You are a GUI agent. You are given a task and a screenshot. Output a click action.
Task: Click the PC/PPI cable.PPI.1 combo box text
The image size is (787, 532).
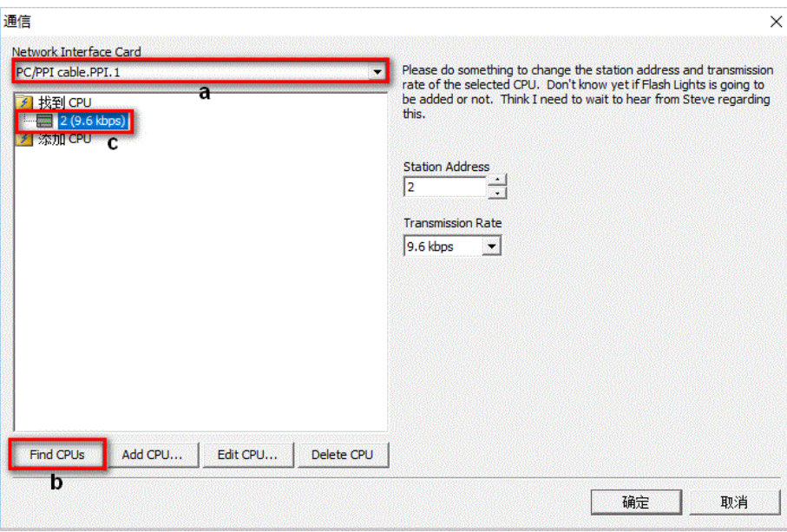pyautogui.click(x=68, y=72)
